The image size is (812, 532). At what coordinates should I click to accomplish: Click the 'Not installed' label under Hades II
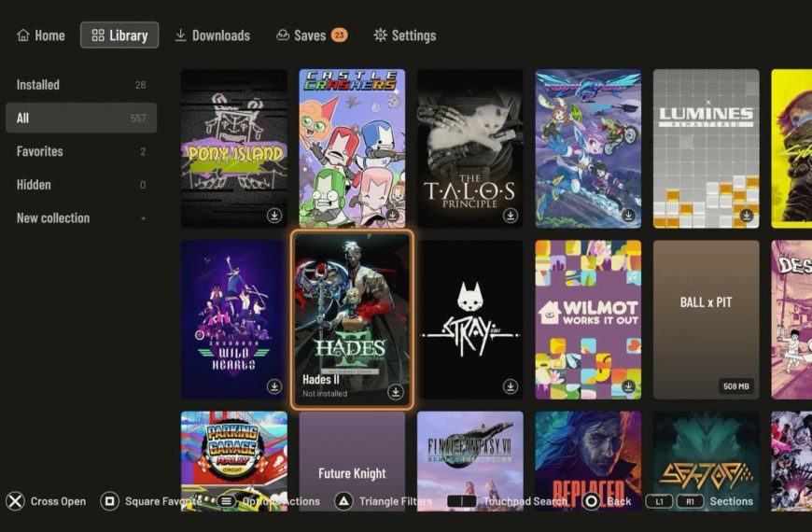[325, 394]
